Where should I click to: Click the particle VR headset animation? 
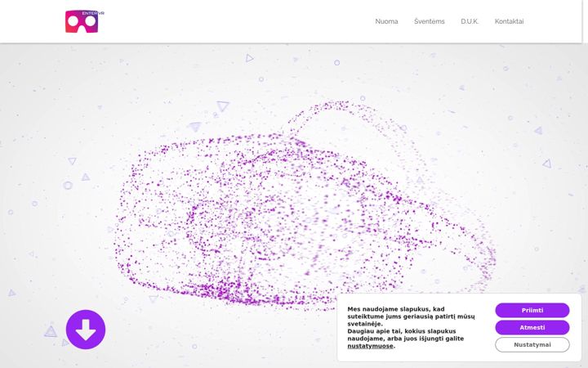(x=304, y=207)
